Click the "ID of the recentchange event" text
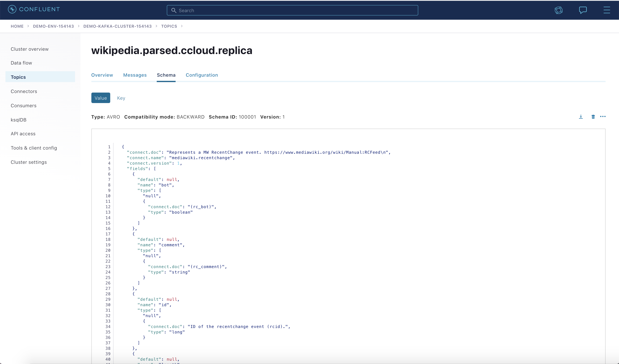Screen dimensions: 619x364 227,327
